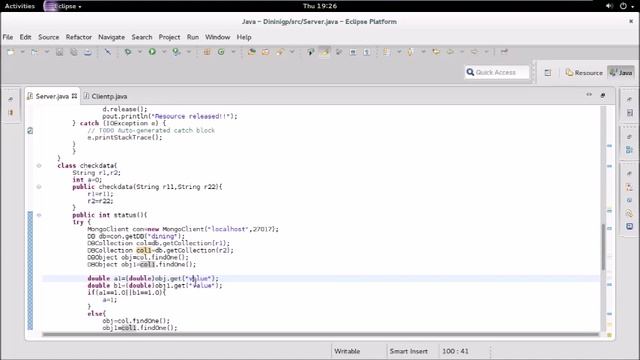Minimize the editor area
The width and height of the screenshot is (640, 360).
[589, 95]
